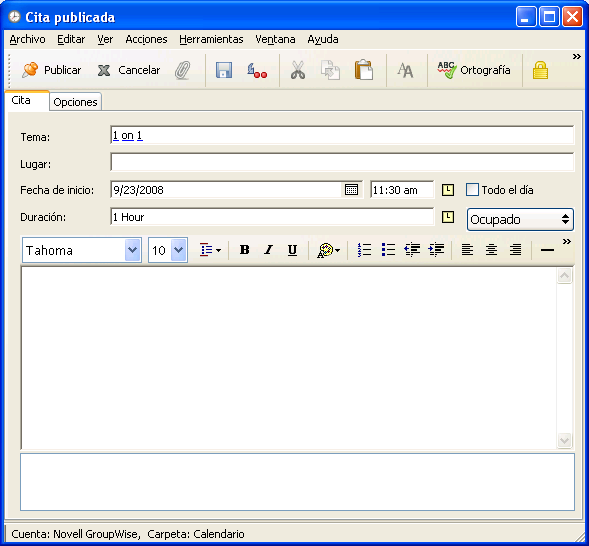Click the Cancelar button

128,70
